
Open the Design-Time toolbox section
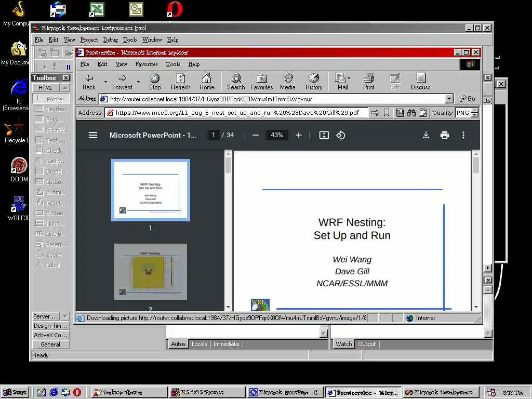(x=50, y=326)
